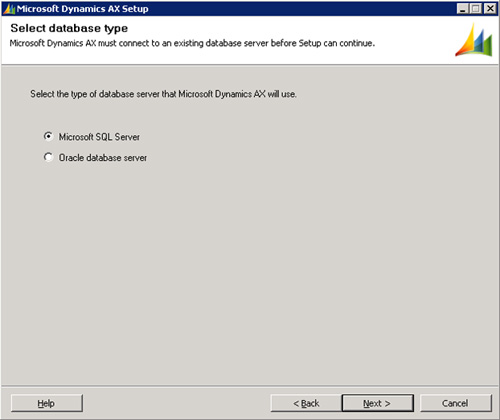Go back with the '< Back' button
Image resolution: width=500 pixels, height=420 pixels.
click(x=306, y=403)
